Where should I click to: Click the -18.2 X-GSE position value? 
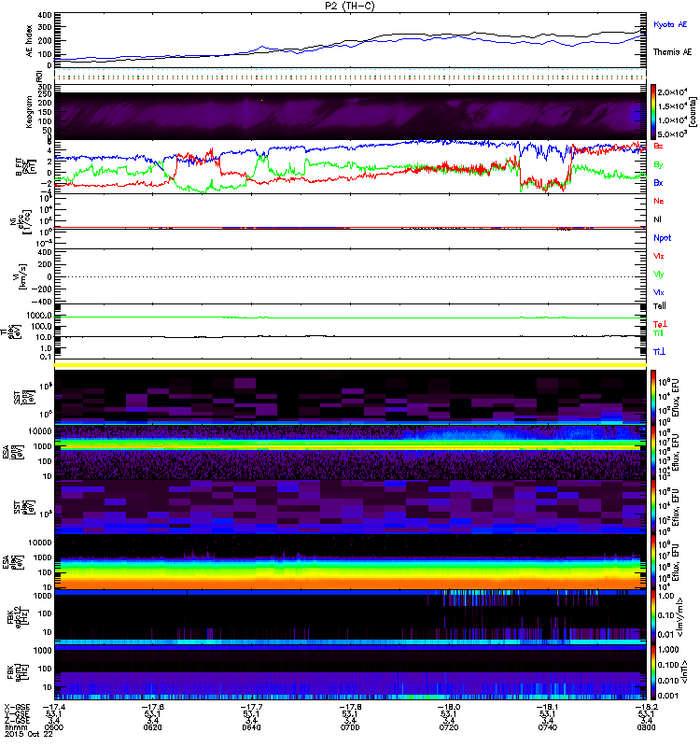646,707
